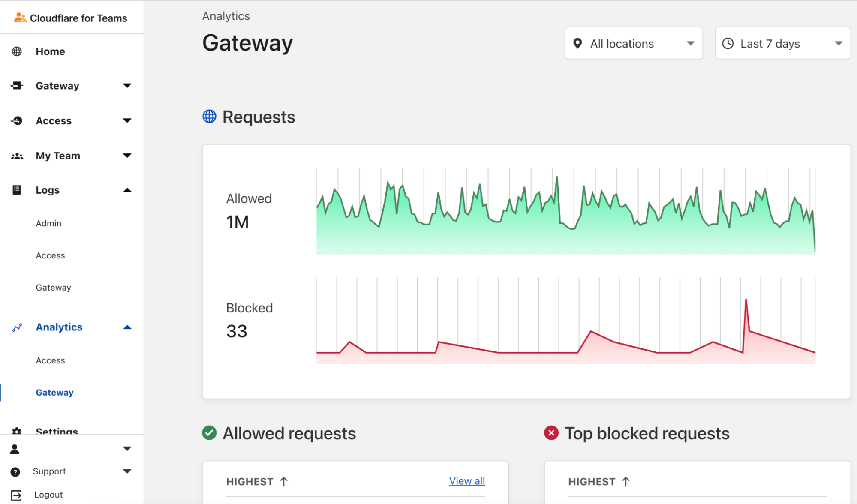Click the My Team people icon
The image size is (857, 504).
(17, 156)
